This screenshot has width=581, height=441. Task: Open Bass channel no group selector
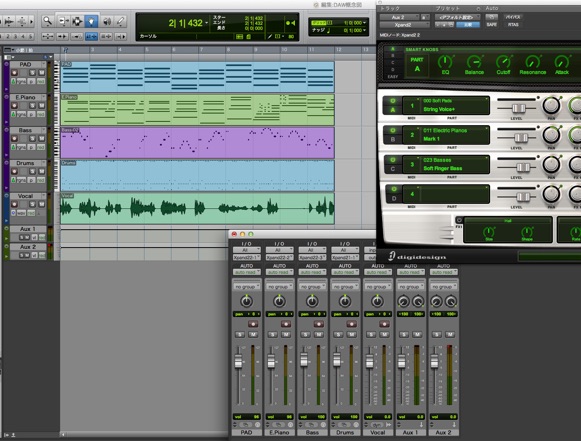coord(312,286)
